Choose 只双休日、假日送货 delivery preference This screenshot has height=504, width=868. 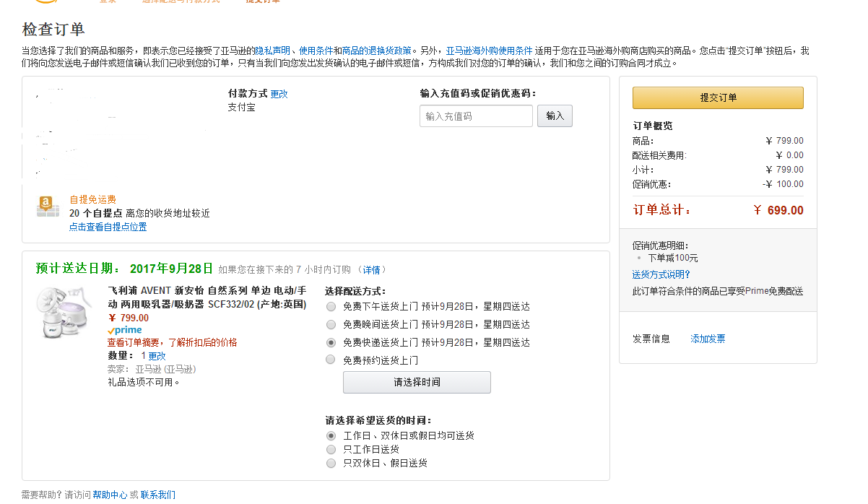331,463
